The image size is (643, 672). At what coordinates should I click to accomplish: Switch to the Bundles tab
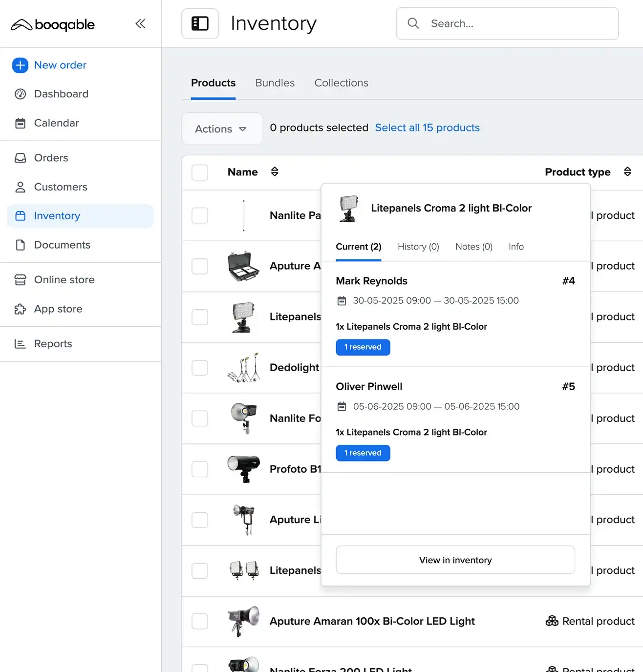click(x=275, y=83)
